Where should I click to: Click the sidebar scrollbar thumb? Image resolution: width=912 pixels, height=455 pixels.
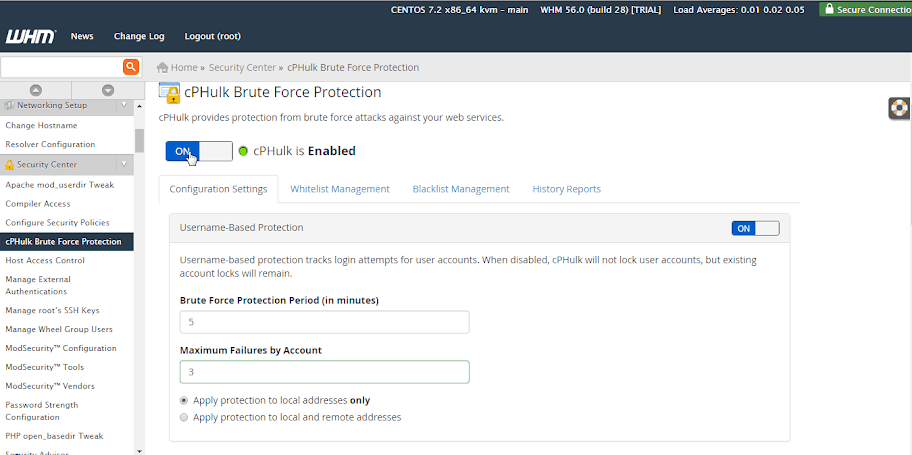140,141
